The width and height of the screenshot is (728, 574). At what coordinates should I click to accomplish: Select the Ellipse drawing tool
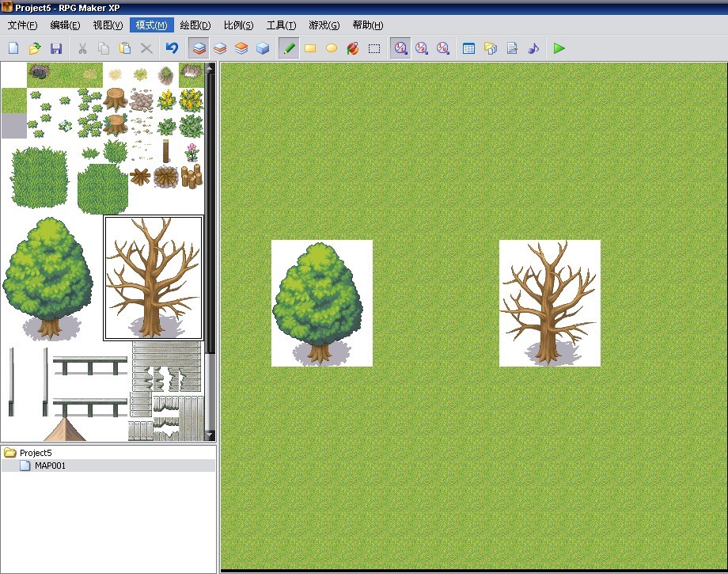(332, 48)
